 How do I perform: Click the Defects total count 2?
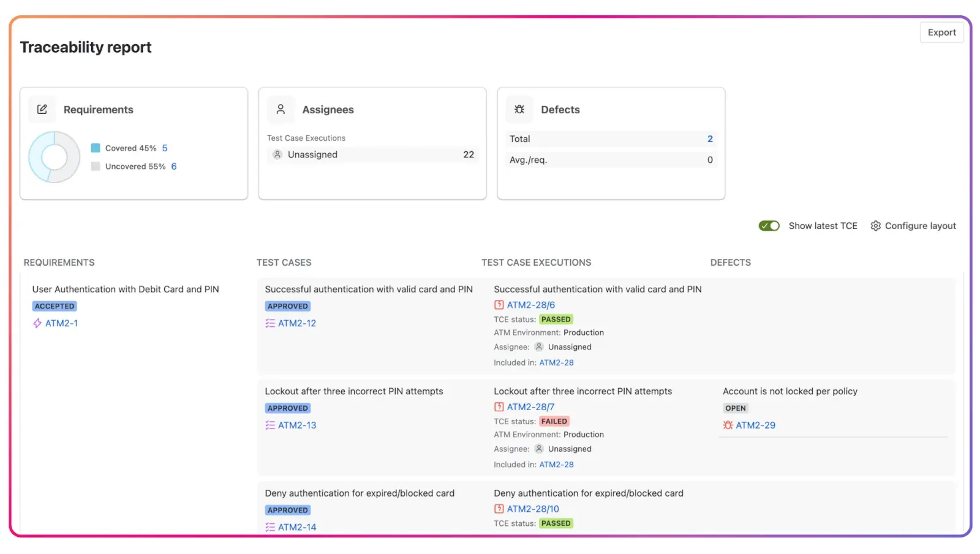point(710,139)
